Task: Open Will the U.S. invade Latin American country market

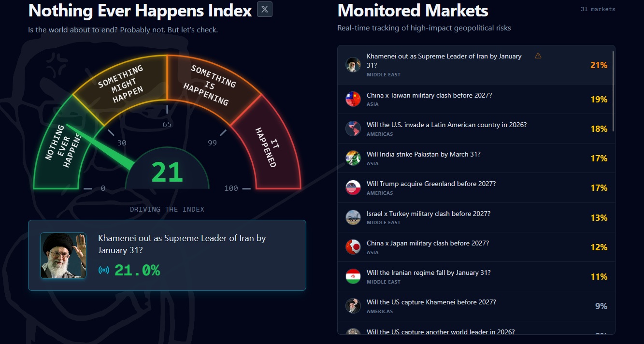Action: 476,129
